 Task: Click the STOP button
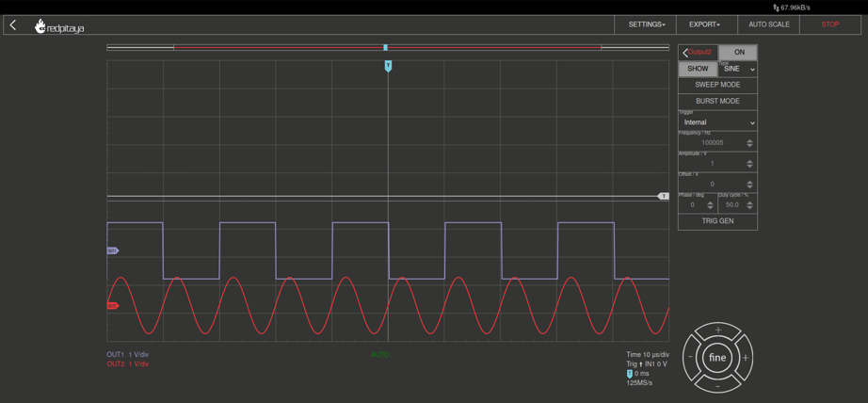(x=829, y=24)
